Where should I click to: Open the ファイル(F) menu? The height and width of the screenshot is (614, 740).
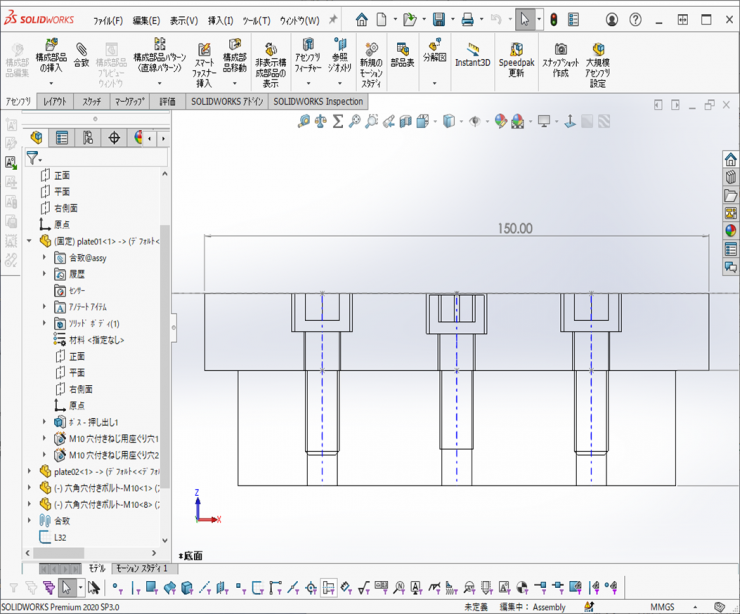point(108,20)
